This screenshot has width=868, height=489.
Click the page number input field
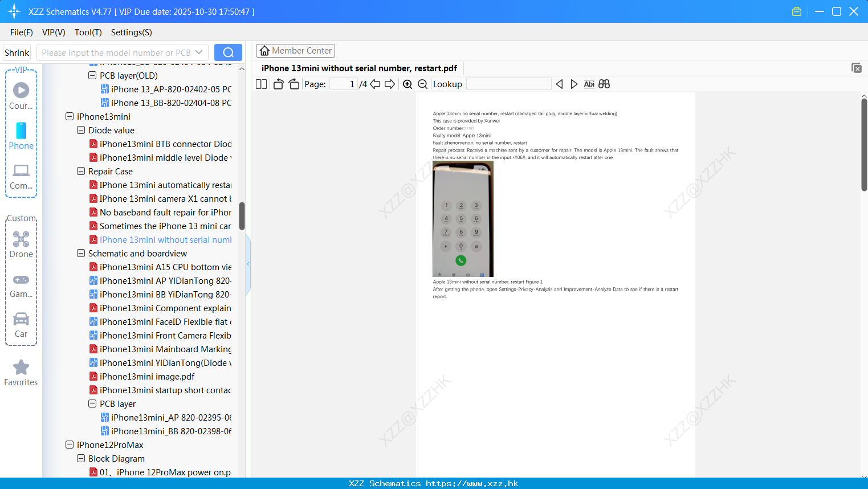(344, 84)
